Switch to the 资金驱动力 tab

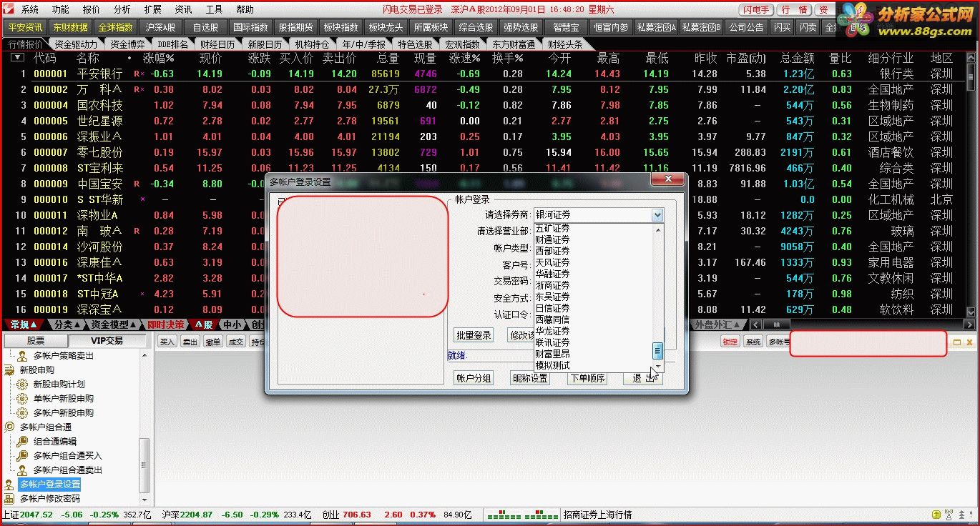coord(76,44)
